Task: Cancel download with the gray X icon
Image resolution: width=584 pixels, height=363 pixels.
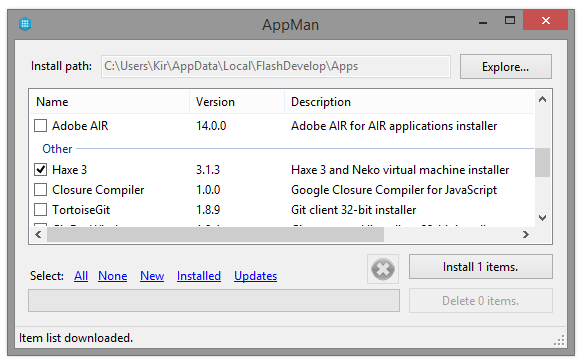Action: point(383,269)
